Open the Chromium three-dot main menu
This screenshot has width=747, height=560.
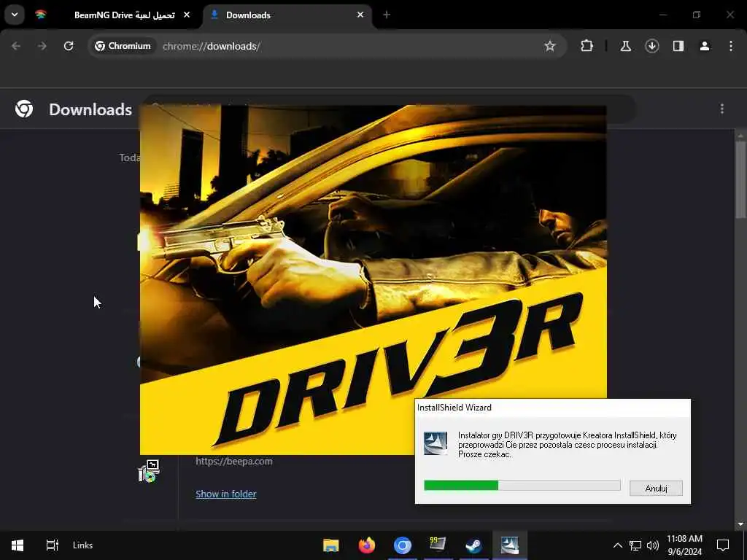tap(731, 46)
